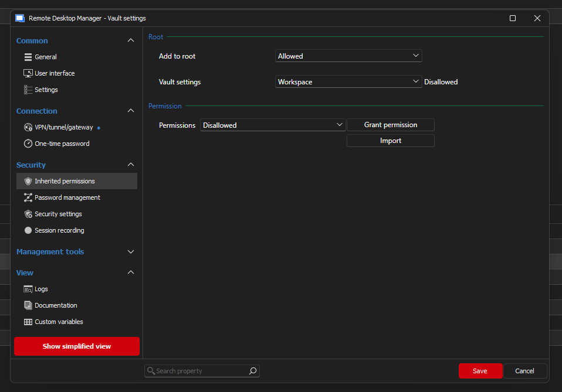Select the Logs entry
This screenshot has width=562, height=392.
coord(77,289)
